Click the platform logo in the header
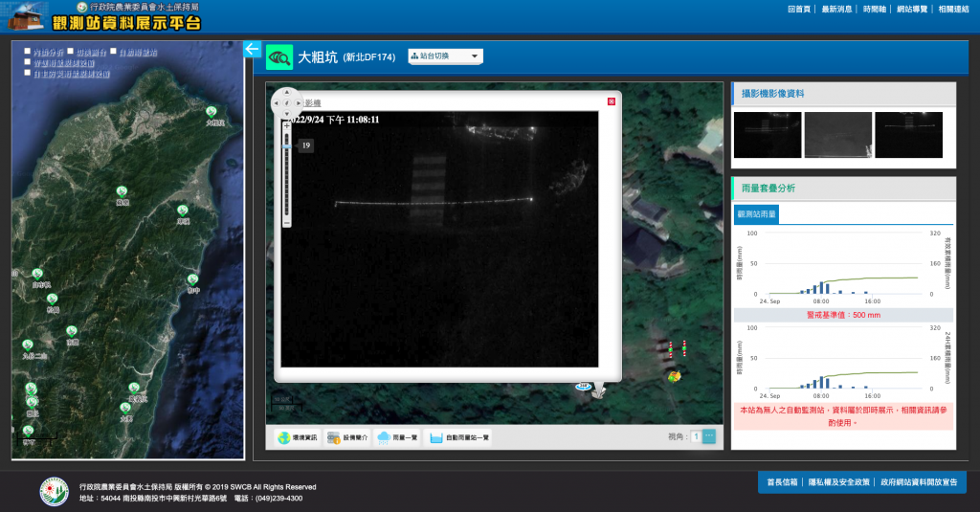The image size is (980, 512). tap(105, 16)
